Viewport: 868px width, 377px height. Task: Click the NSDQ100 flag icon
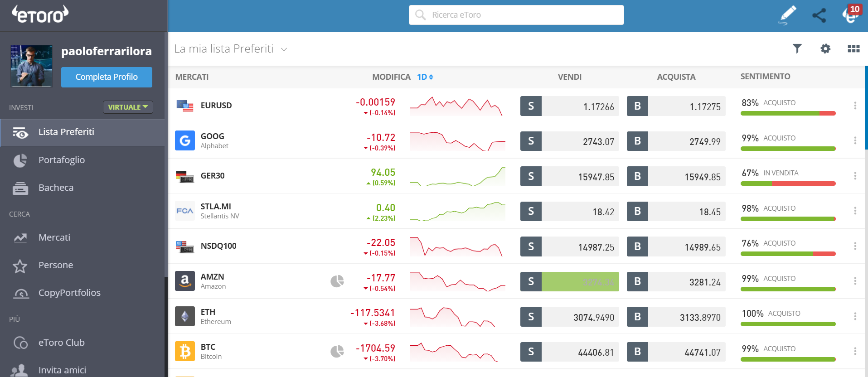coord(185,246)
